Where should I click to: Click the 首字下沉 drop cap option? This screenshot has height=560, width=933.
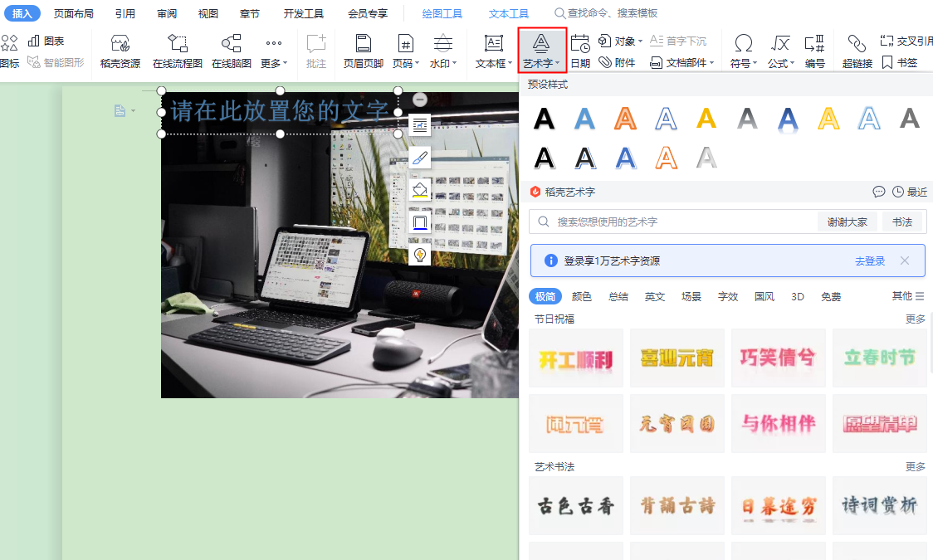[677, 41]
